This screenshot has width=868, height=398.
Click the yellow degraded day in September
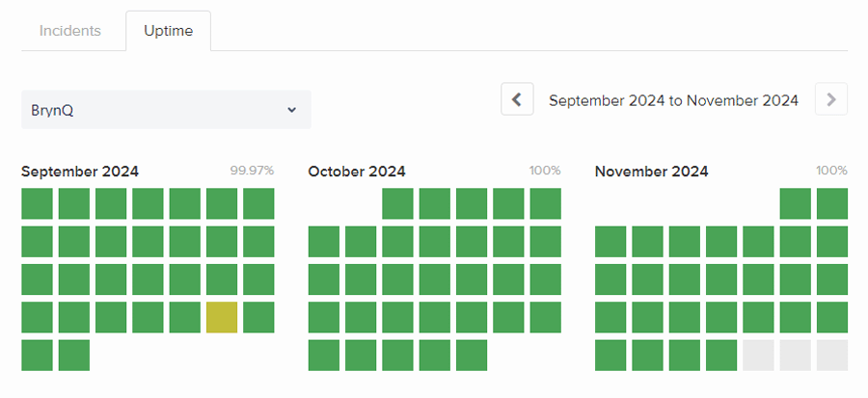[222, 317]
